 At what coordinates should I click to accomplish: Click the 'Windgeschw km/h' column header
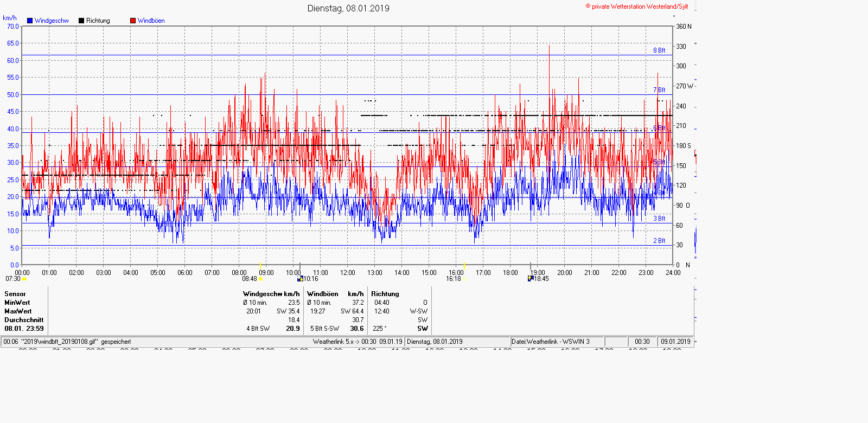[x=271, y=294]
